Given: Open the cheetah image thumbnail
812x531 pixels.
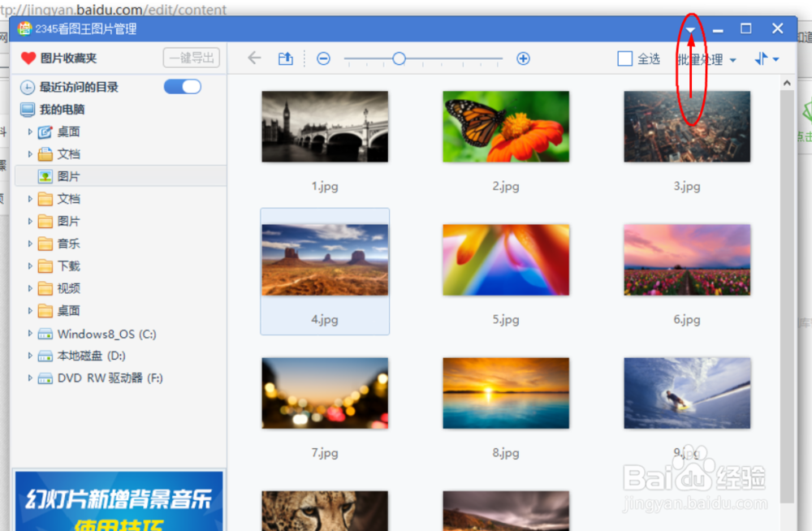Looking at the screenshot, I should [x=325, y=511].
